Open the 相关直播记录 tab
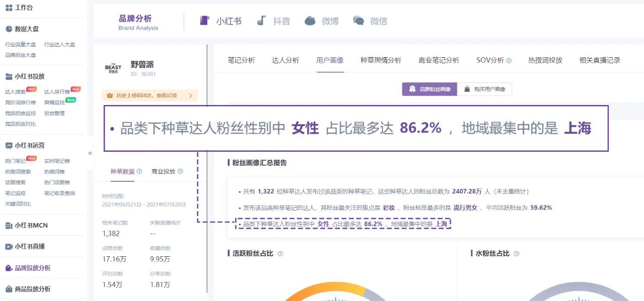 (x=600, y=60)
